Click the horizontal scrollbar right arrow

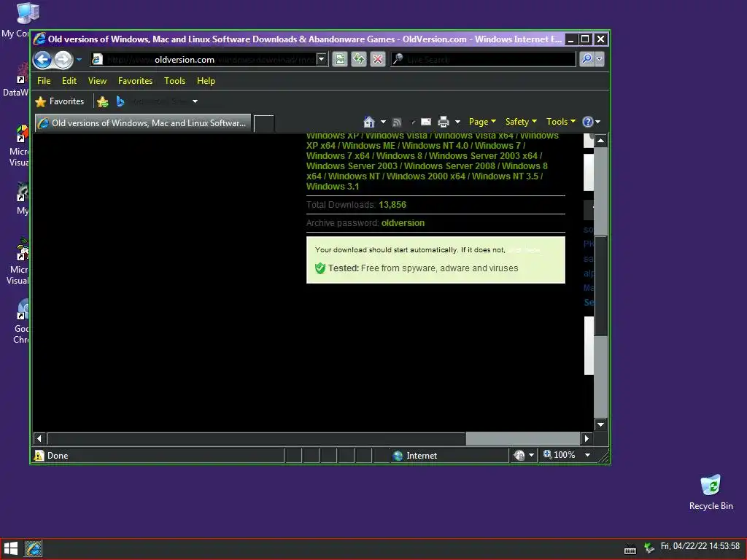click(587, 438)
